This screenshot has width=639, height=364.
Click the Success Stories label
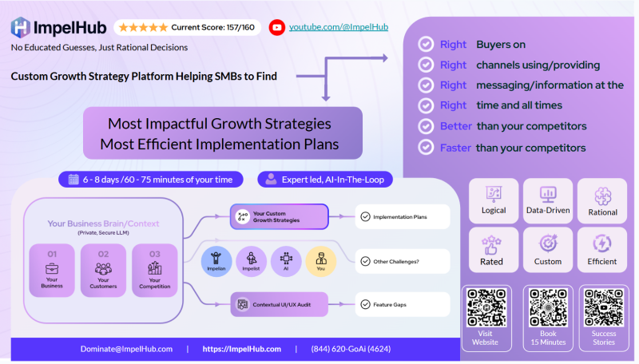pos(604,338)
